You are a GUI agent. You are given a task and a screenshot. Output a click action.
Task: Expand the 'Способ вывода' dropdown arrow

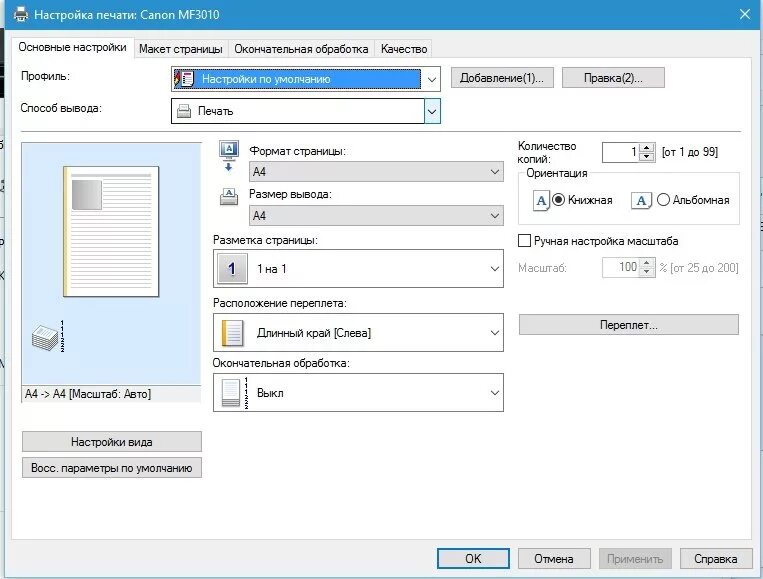pos(432,111)
